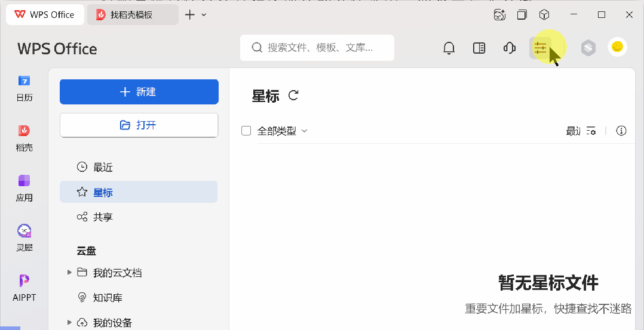Click the cube icon in title bar

tap(544, 15)
